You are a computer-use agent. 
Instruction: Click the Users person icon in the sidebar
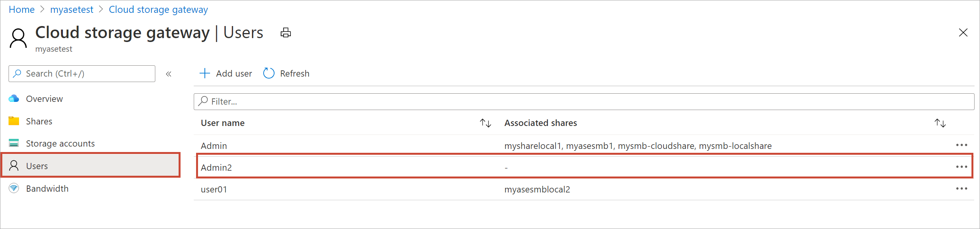pos(14,166)
